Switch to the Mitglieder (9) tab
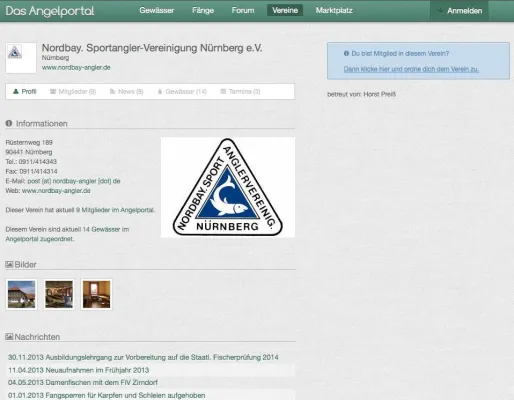The image size is (514, 400). click(73, 91)
